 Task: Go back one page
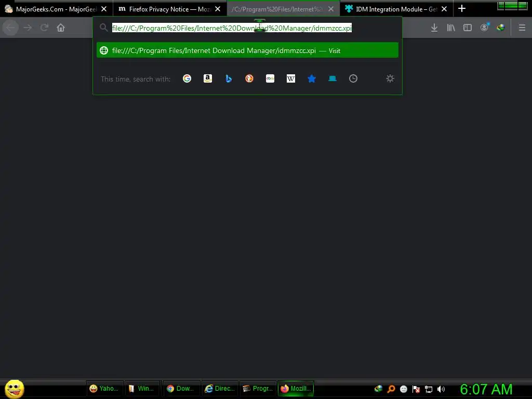pos(10,28)
